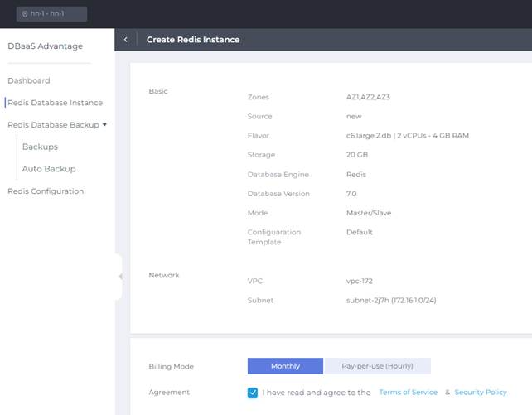The image size is (532, 415).
Task: Go to Redis Configuration
Action: (x=46, y=191)
